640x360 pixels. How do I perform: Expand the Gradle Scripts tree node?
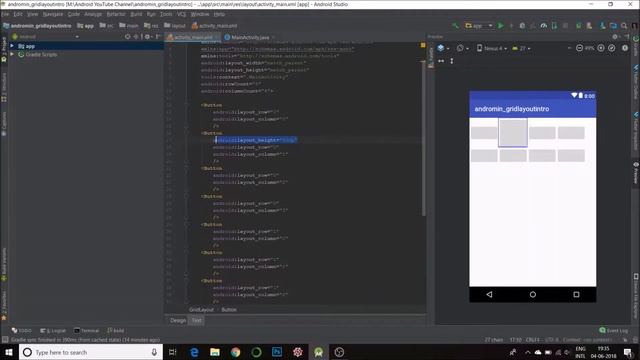pos(12,54)
